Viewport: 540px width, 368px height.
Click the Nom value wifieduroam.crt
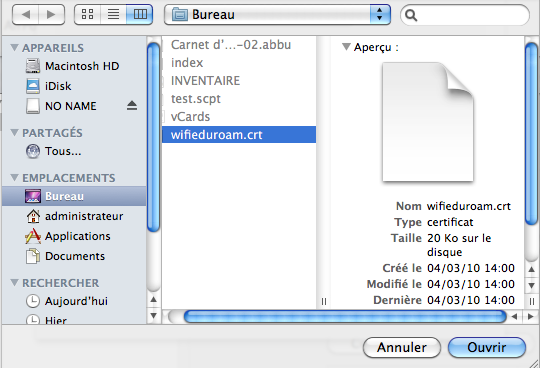point(469,206)
